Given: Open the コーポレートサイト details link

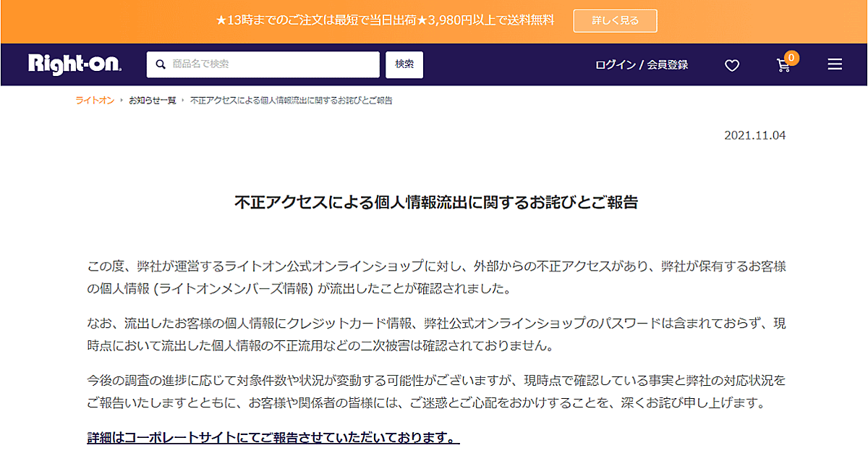Looking at the screenshot, I should [273, 438].
